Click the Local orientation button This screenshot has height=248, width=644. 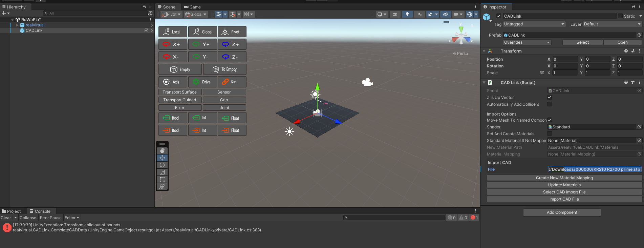[x=173, y=32]
